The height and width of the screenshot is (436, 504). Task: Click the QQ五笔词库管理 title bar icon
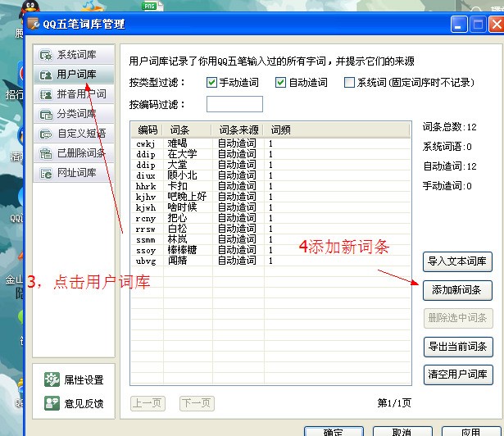coord(34,24)
